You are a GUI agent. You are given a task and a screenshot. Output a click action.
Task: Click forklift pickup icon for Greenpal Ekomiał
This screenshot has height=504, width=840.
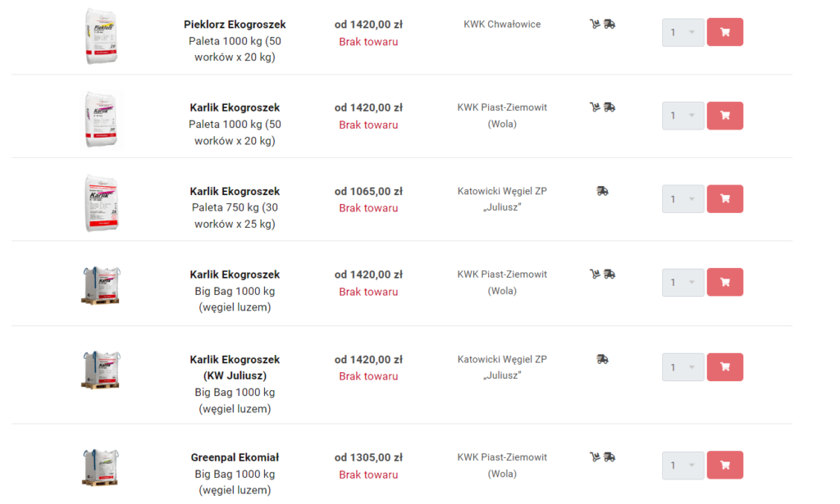click(595, 457)
